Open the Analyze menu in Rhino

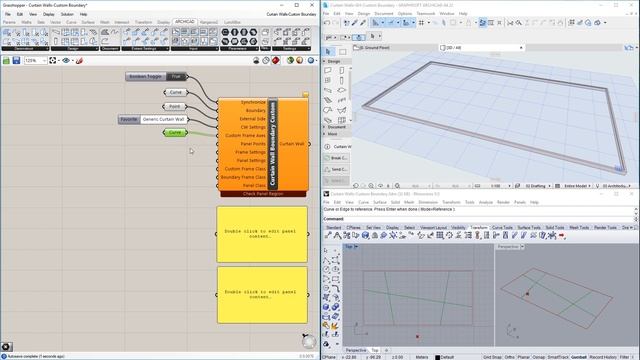click(486, 202)
